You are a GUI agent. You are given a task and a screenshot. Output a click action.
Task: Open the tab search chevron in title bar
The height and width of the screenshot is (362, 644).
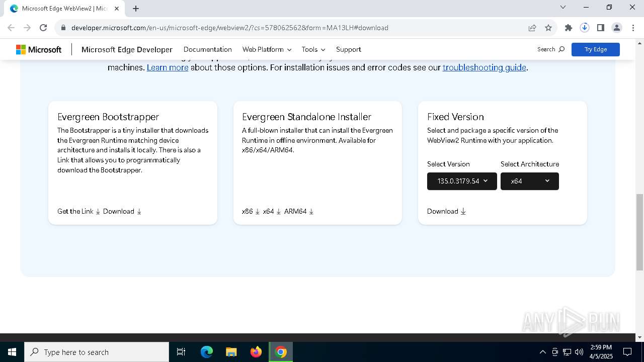pos(563,7)
